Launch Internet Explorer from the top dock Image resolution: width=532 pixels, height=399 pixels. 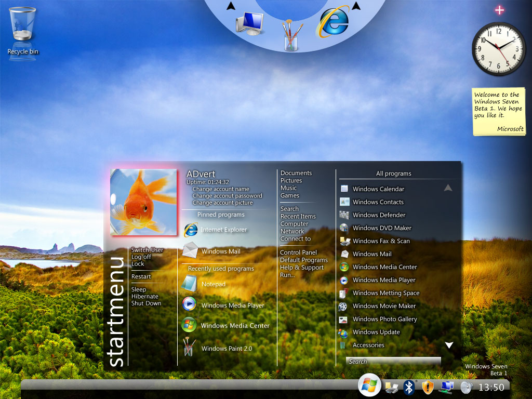(x=333, y=21)
